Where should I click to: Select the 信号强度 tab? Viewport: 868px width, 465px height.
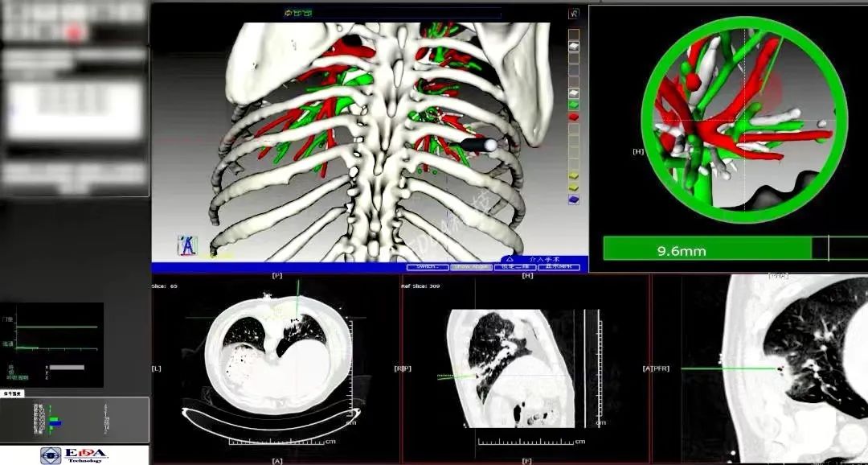tap(12, 393)
